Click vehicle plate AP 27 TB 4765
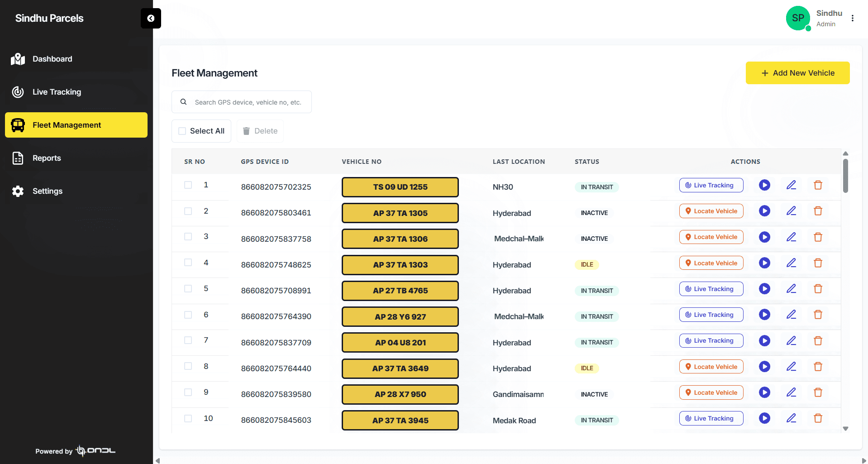The image size is (868, 464). click(400, 291)
